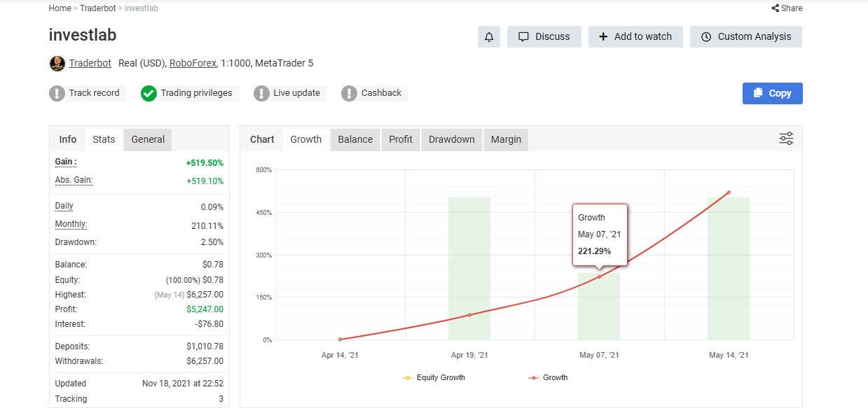Click the May 07 growth data point
The width and height of the screenshot is (868, 420).
point(599,277)
